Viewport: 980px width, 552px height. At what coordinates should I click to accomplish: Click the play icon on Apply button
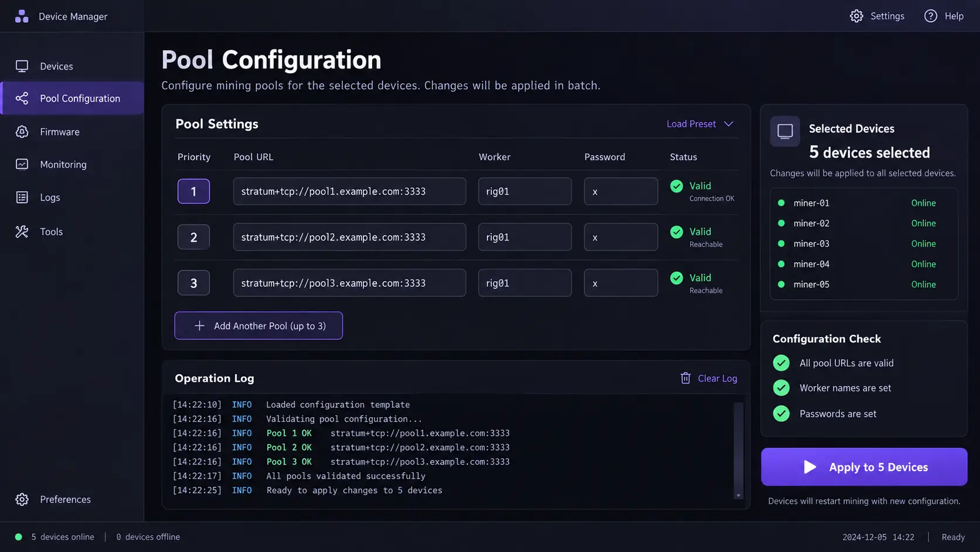pyautogui.click(x=809, y=467)
